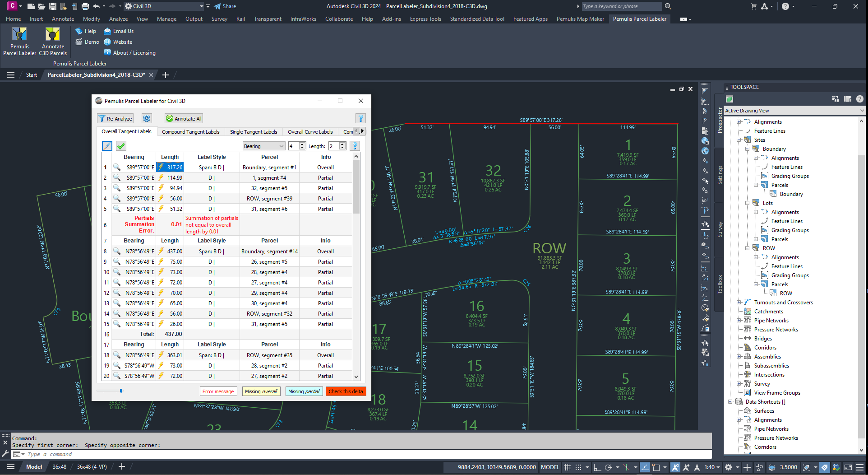Click the green checkmark apply icon
Viewport: 868px width, 475px height.
[121, 146]
